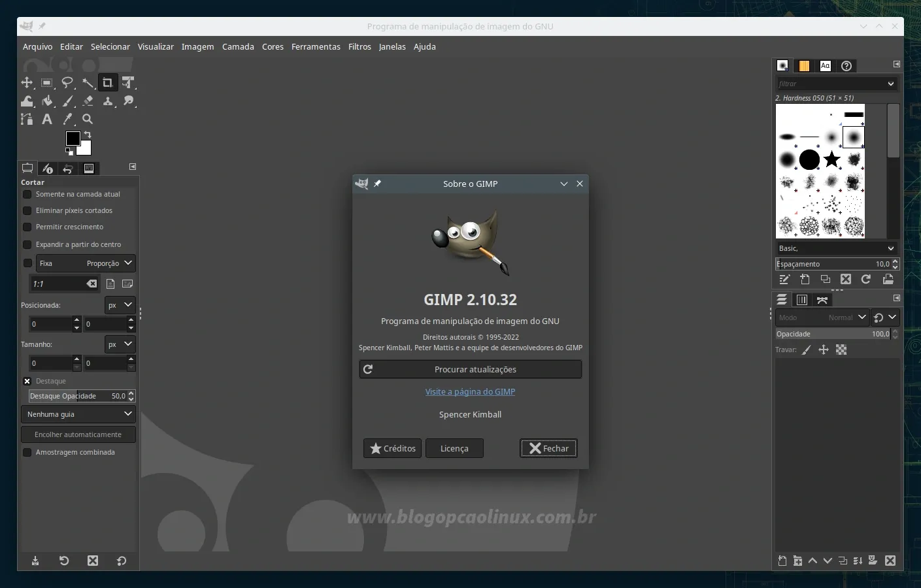Click the edit brush icon below Espaçamento

point(784,279)
